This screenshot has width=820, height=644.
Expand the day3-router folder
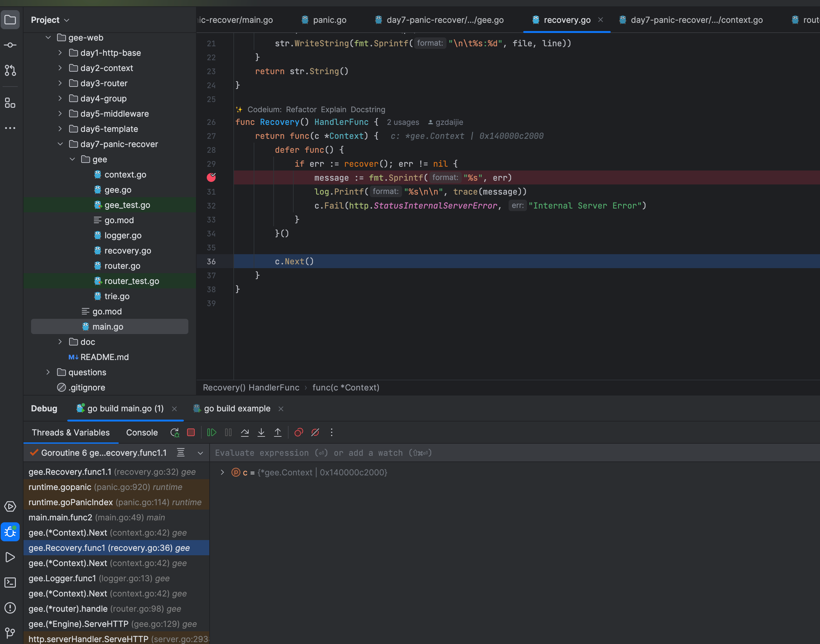(x=60, y=83)
